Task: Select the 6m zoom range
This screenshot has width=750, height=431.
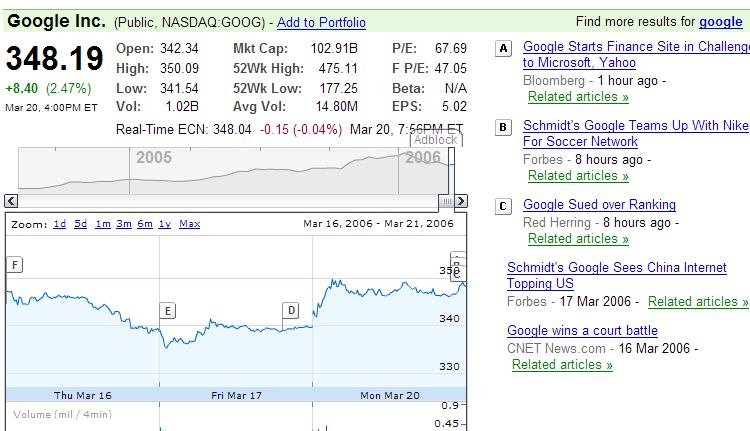Action: pos(145,224)
